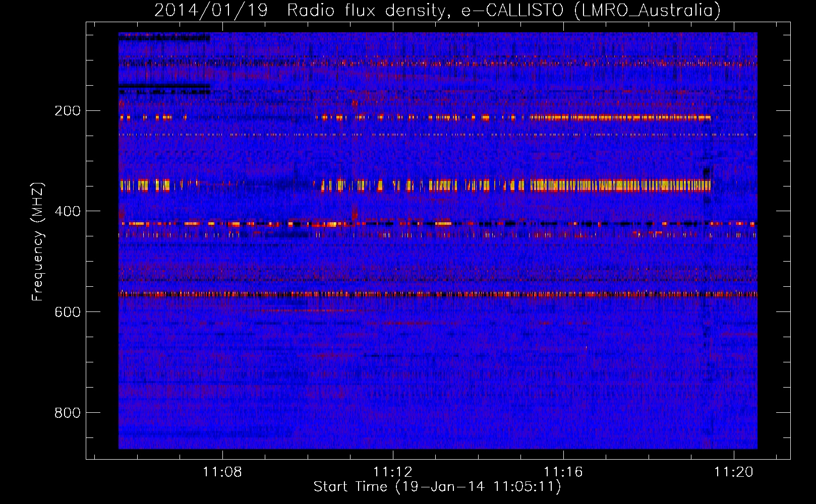Click the 11:16 time tick label
The image size is (816, 504).
[563, 472]
